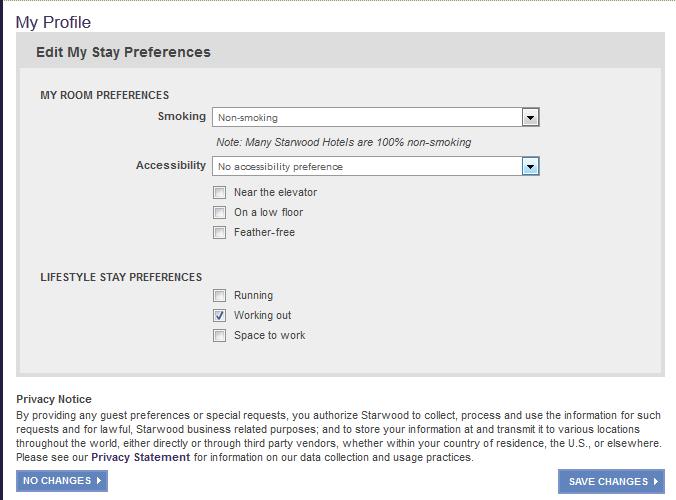676x500 pixels.
Task: Expand the Accessibility dropdown arrow
Action: [531, 166]
